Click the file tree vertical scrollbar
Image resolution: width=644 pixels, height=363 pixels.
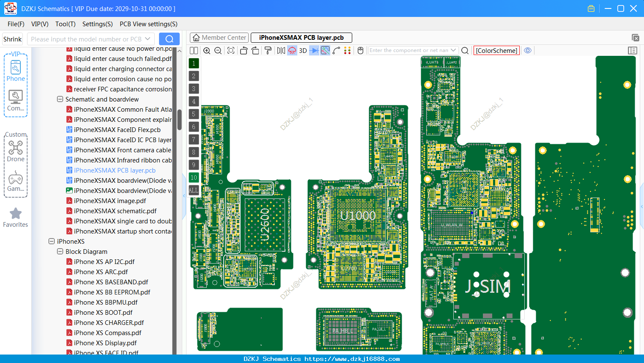click(179, 120)
